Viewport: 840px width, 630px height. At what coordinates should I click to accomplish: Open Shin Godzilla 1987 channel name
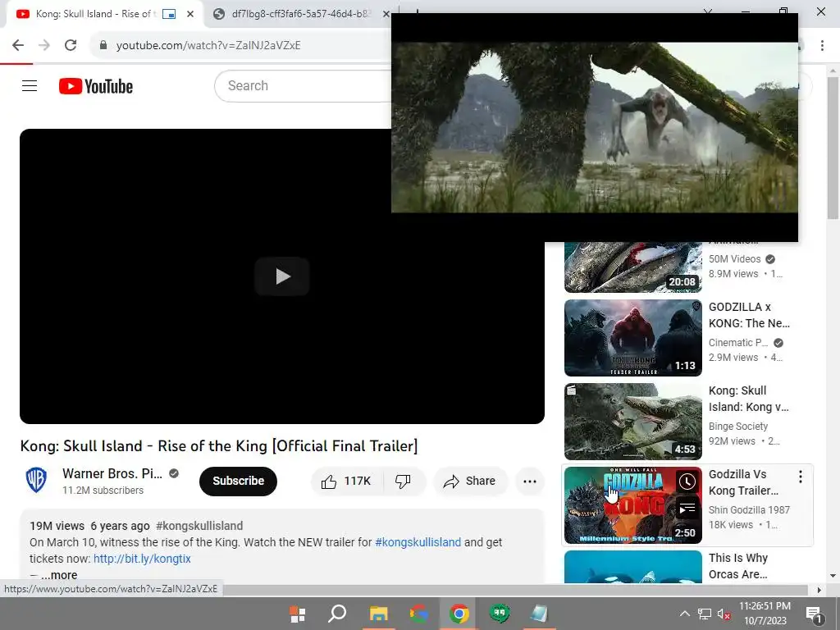click(x=749, y=510)
